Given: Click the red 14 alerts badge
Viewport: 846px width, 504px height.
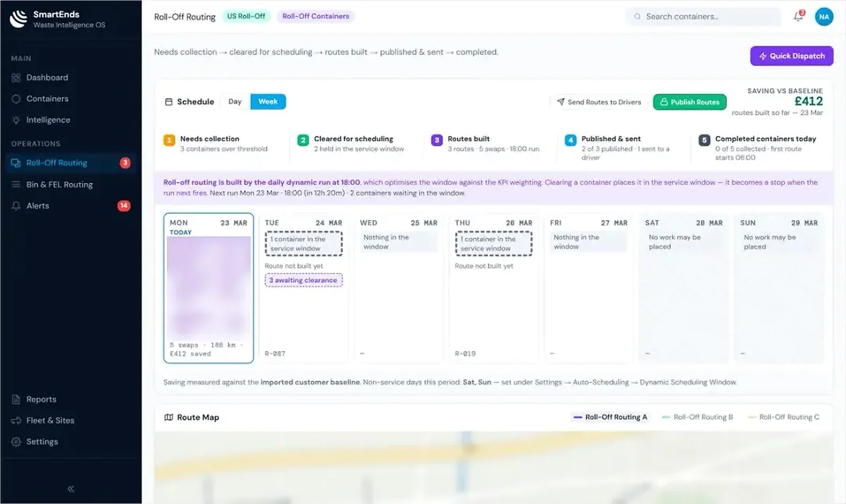Looking at the screenshot, I should [124, 206].
